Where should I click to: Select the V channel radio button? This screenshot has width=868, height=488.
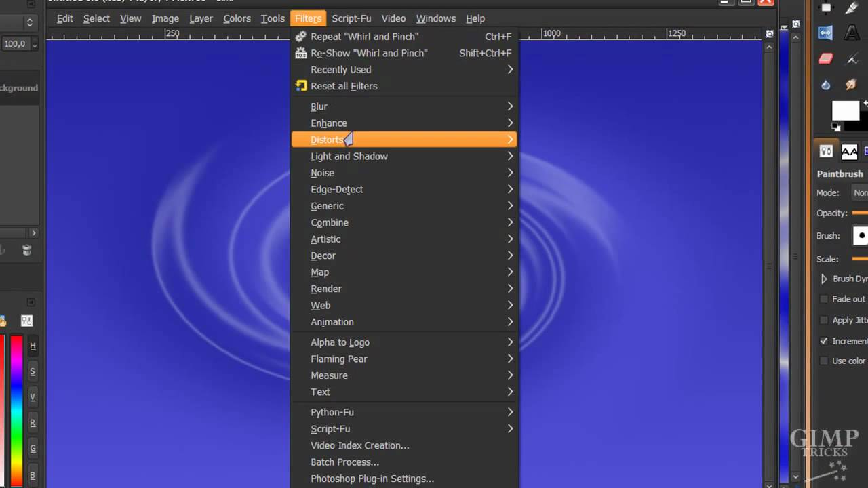pos(33,397)
